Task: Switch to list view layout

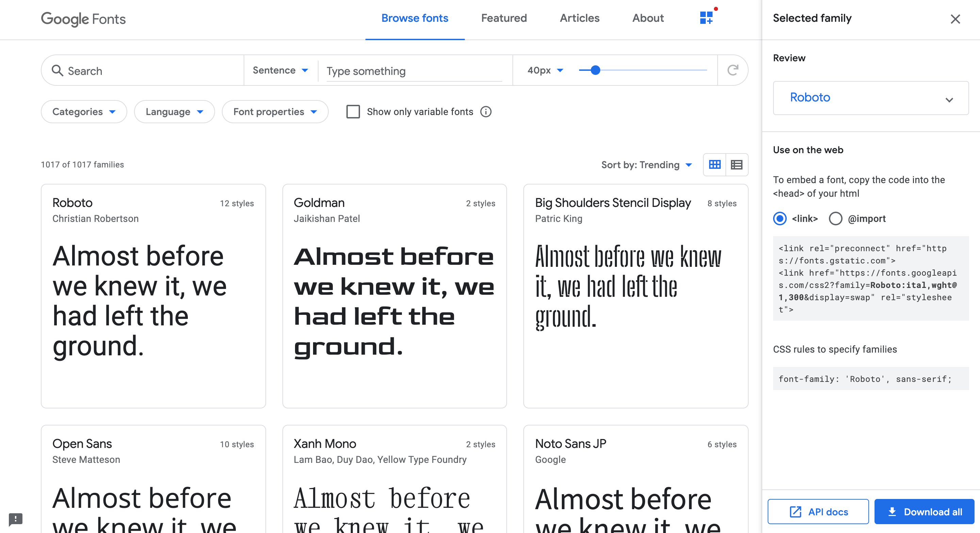Action: [x=737, y=164]
